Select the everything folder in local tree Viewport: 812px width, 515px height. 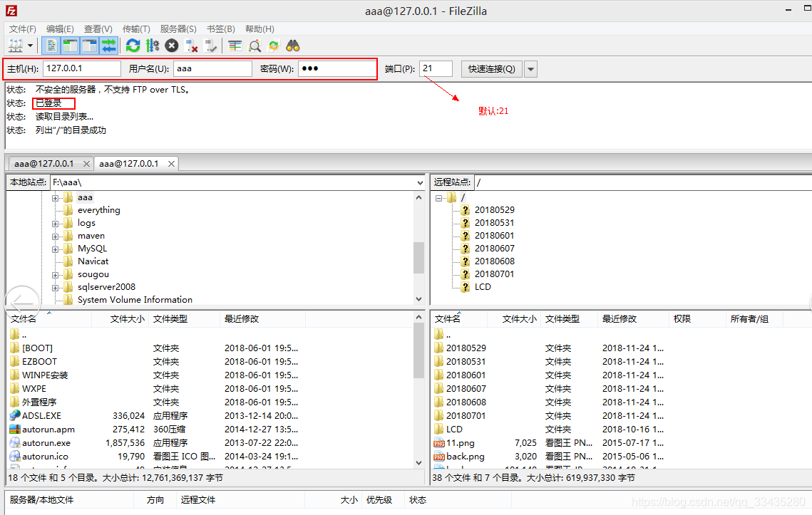point(98,210)
